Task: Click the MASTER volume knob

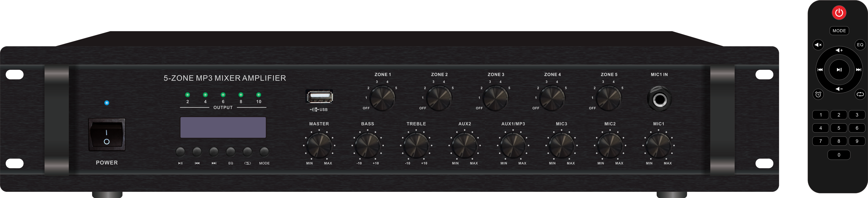Action: click(x=319, y=146)
